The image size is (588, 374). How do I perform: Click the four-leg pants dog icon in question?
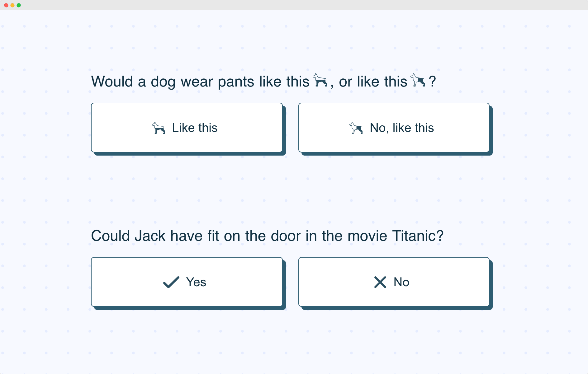(x=320, y=80)
